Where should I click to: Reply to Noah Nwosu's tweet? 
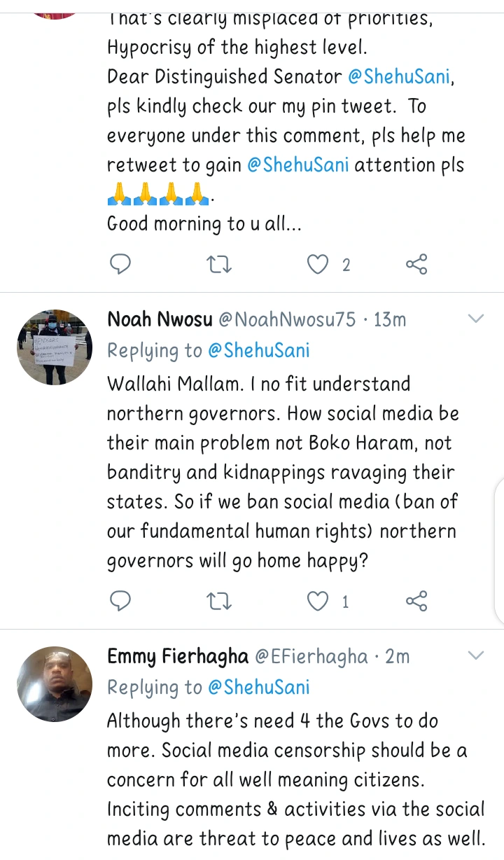[121, 601]
